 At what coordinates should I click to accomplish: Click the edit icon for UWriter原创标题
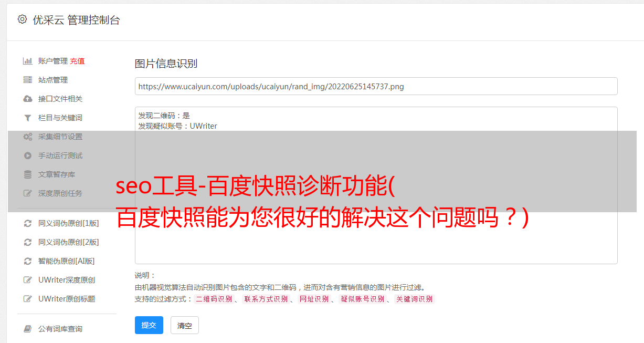coord(28,299)
